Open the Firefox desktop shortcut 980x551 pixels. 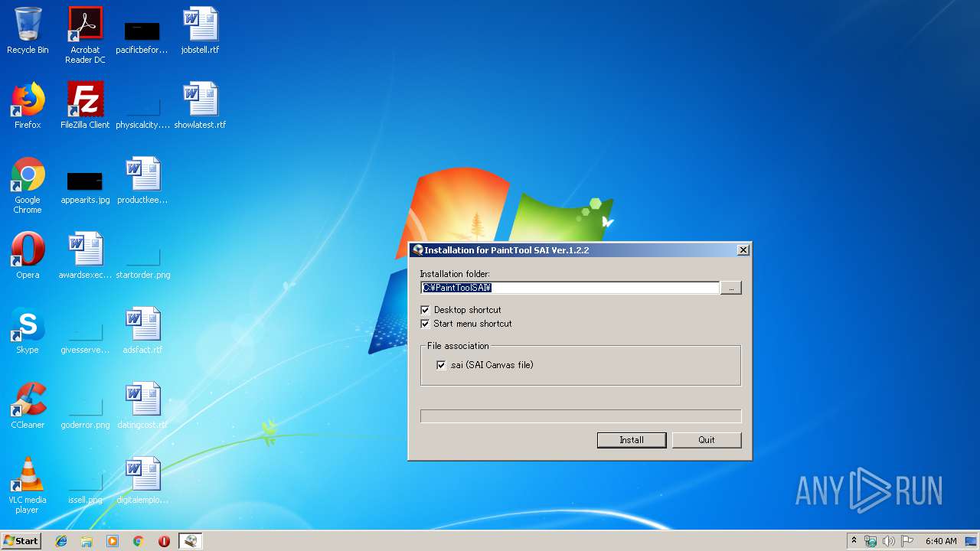(28, 106)
